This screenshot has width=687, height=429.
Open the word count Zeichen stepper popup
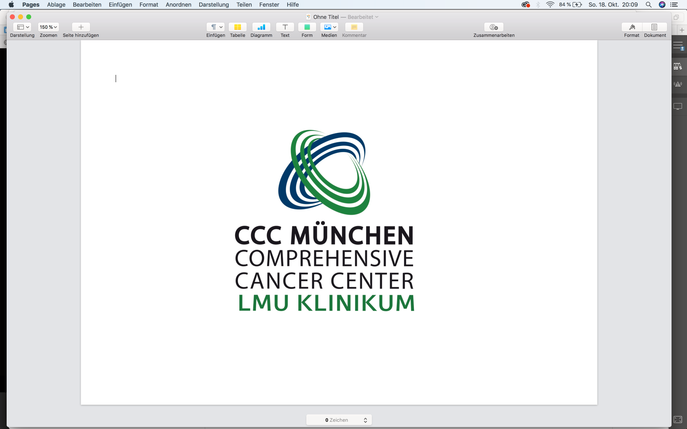(339, 420)
